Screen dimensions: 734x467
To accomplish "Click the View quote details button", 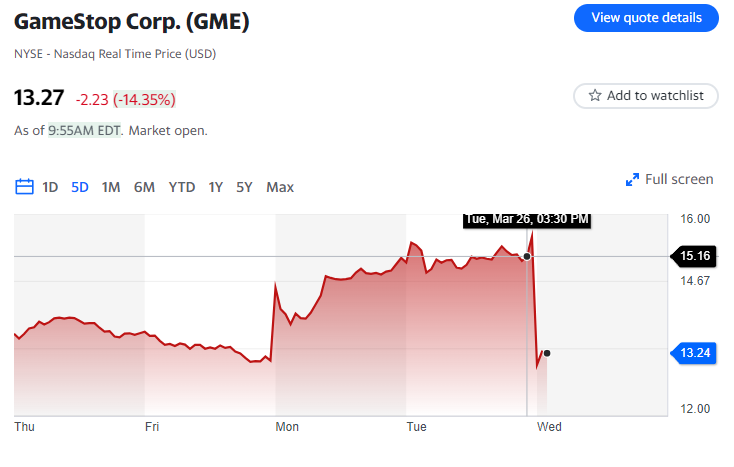I will (646, 17).
